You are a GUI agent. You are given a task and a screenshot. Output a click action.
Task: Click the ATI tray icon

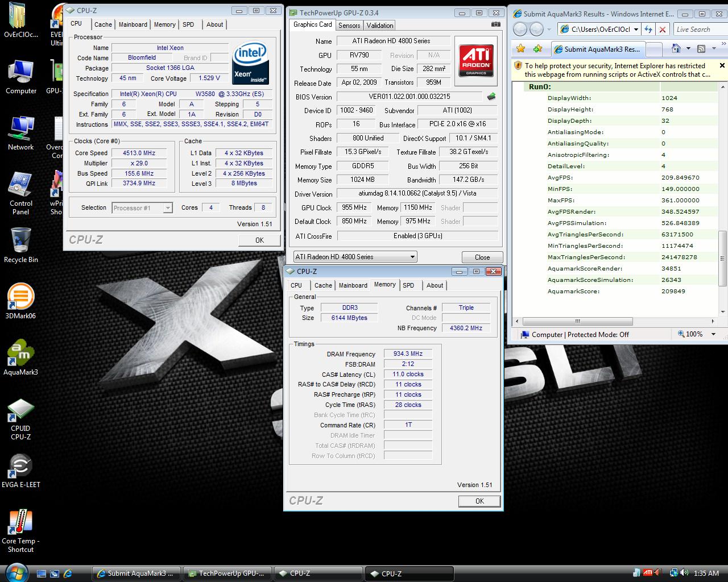pos(647,573)
